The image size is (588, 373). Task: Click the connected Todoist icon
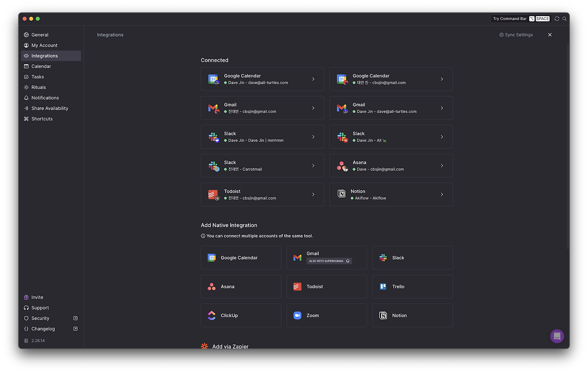(x=213, y=195)
